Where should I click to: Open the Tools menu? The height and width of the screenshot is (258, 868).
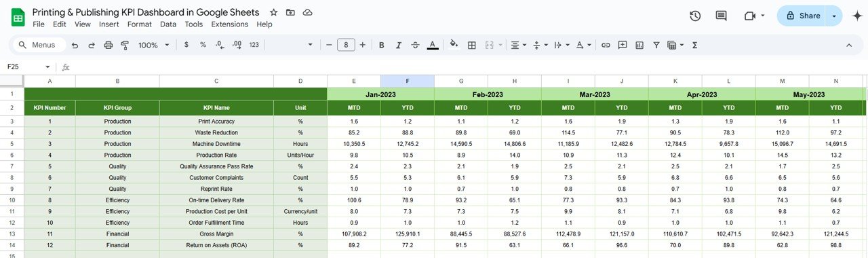[x=194, y=24]
